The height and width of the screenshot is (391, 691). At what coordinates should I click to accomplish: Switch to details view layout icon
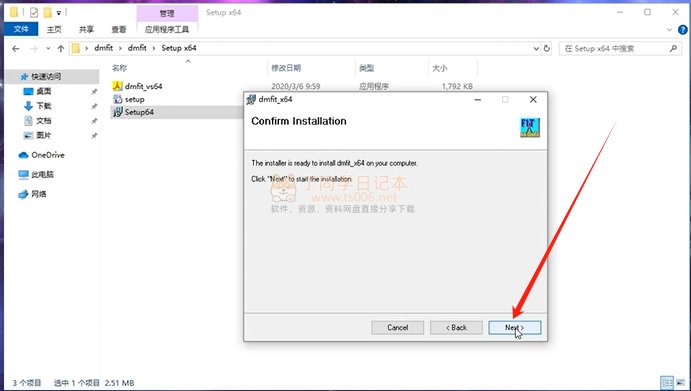click(x=667, y=382)
